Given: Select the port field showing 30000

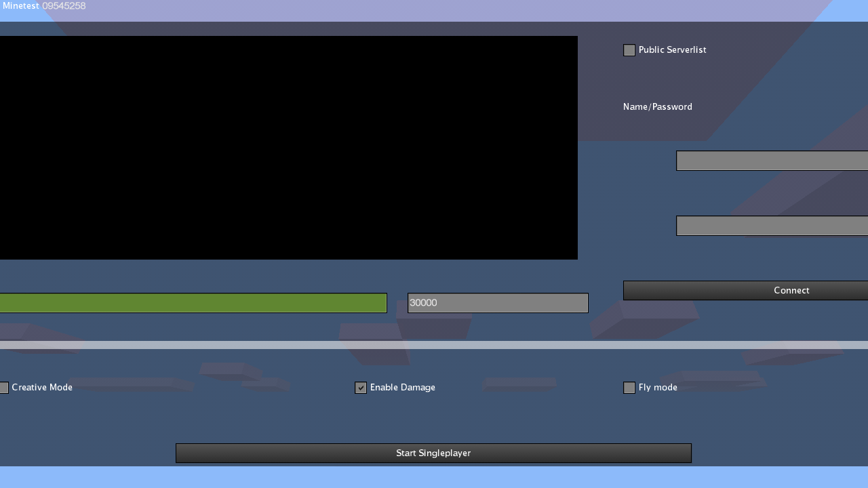Looking at the screenshot, I should (497, 302).
